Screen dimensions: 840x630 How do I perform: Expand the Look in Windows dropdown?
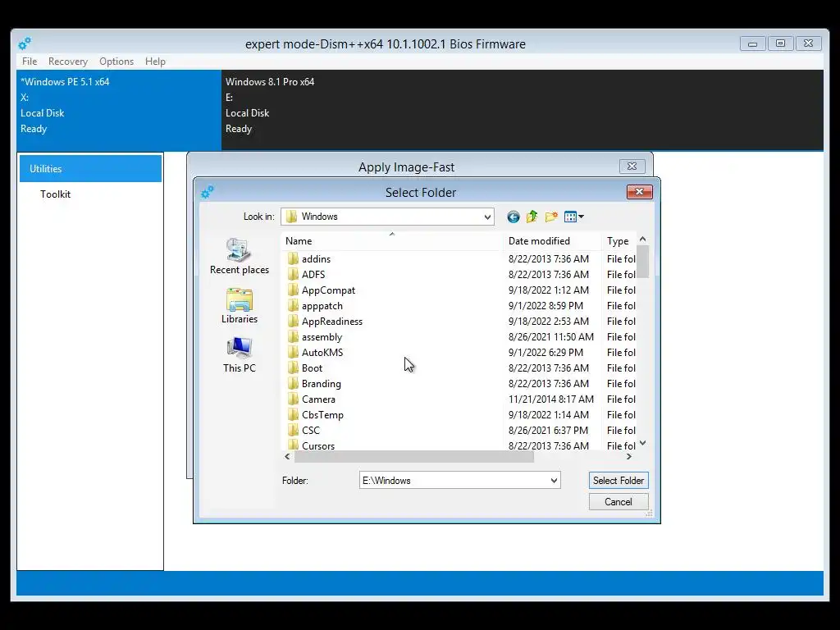487,217
